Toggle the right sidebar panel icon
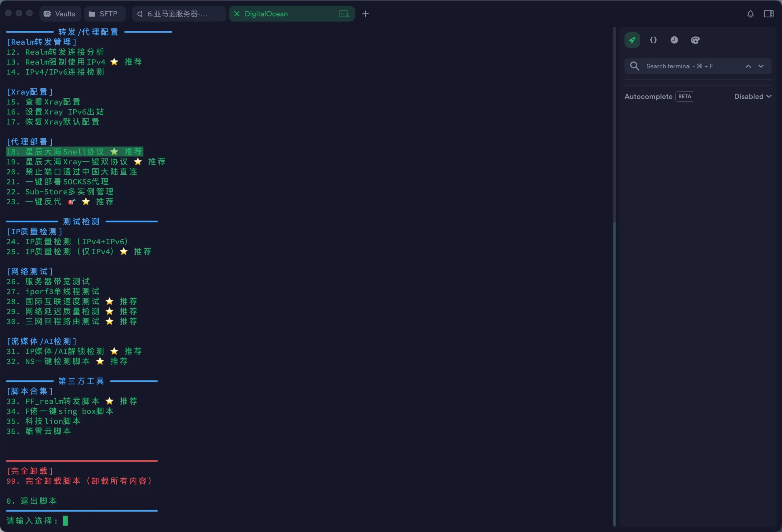 pyautogui.click(x=769, y=14)
